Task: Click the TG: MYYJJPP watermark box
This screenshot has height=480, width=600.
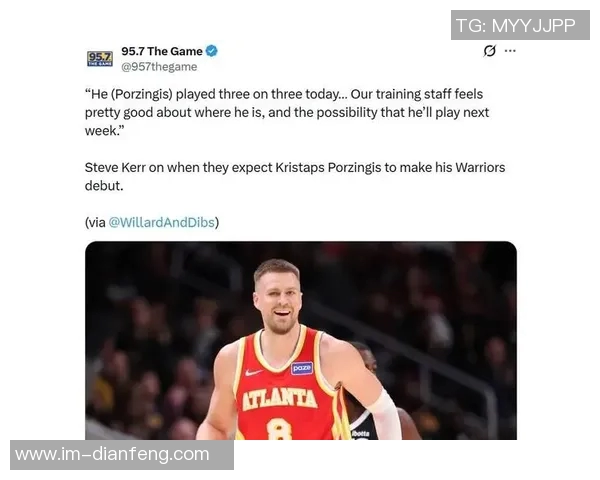Action: [x=520, y=25]
